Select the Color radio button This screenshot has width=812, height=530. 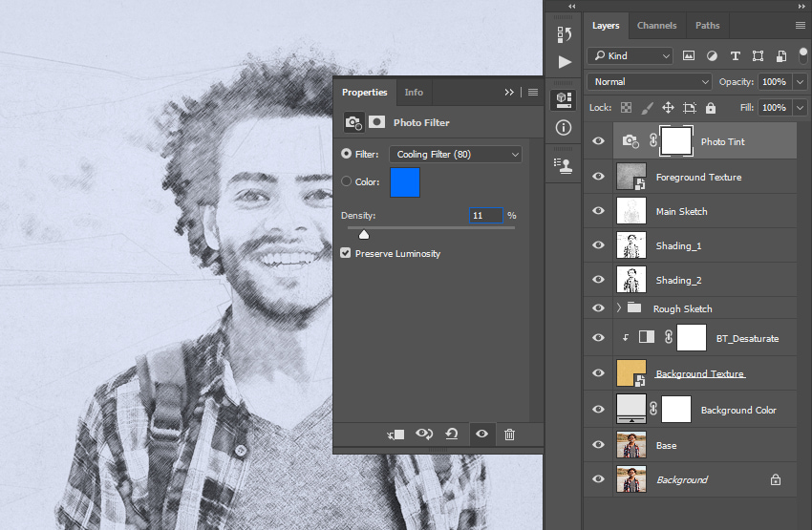coord(346,181)
